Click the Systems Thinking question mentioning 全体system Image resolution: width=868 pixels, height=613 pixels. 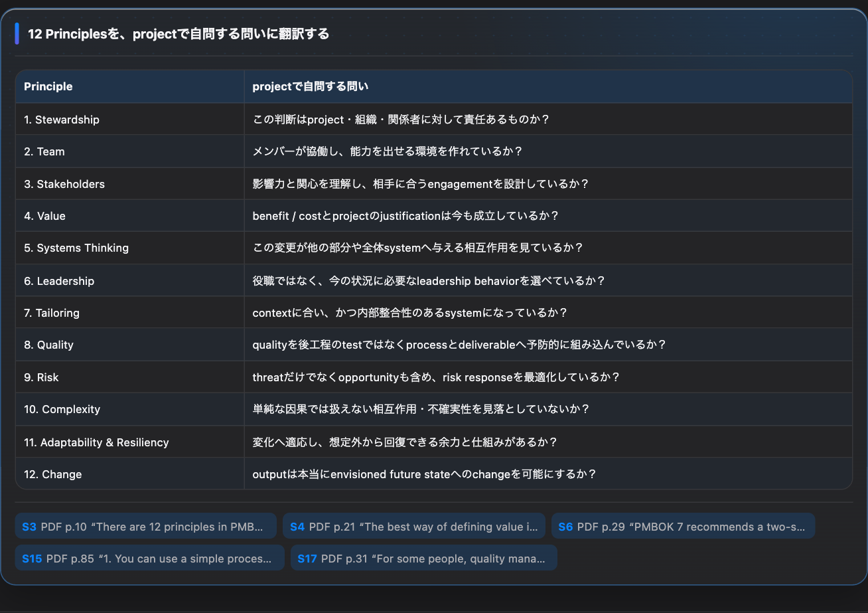pos(548,248)
